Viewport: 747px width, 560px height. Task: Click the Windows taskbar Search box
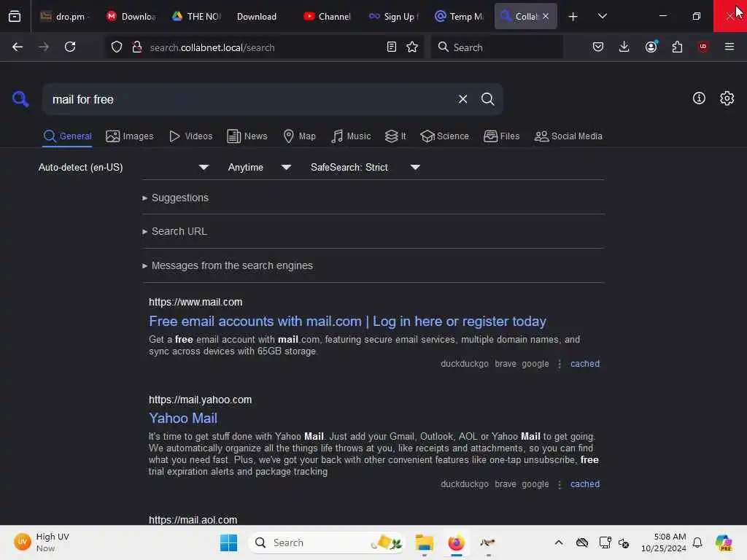[x=327, y=542]
